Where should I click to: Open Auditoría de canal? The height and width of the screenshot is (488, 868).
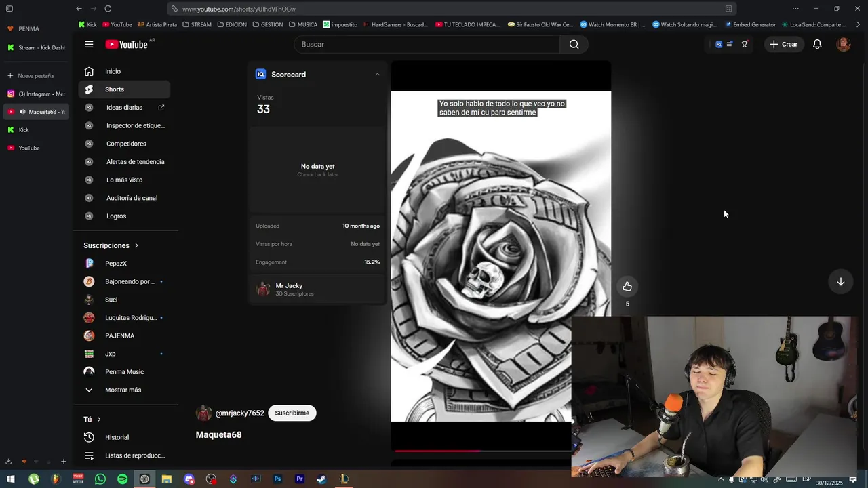tap(124, 198)
